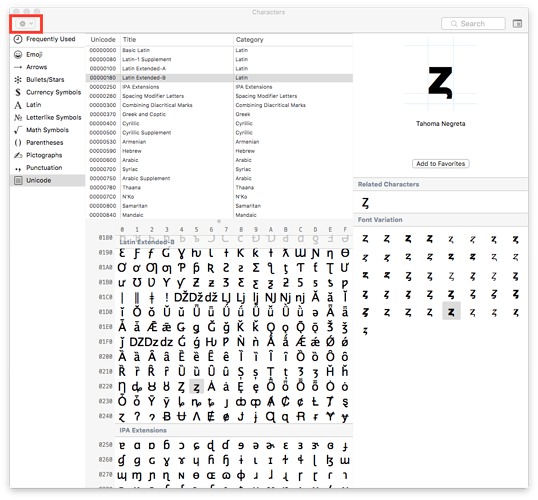Select the Emoji category icon
538x500 pixels.
coord(18,55)
